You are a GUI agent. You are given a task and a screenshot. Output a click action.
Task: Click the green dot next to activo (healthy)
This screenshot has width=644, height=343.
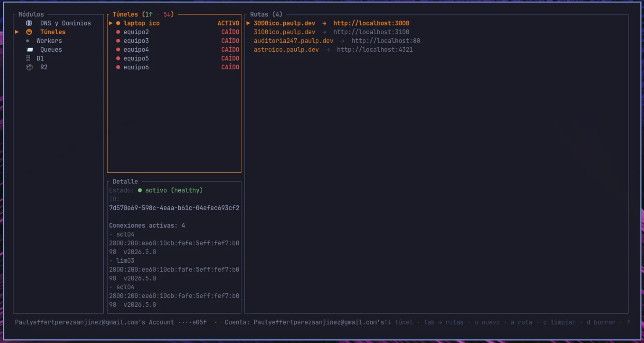pyautogui.click(x=140, y=190)
